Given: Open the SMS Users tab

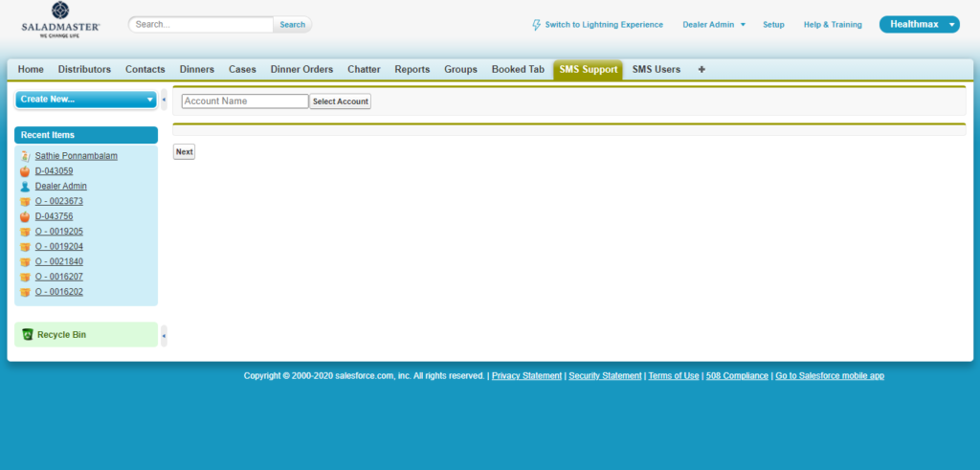Looking at the screenshot, I should [657, 69].
